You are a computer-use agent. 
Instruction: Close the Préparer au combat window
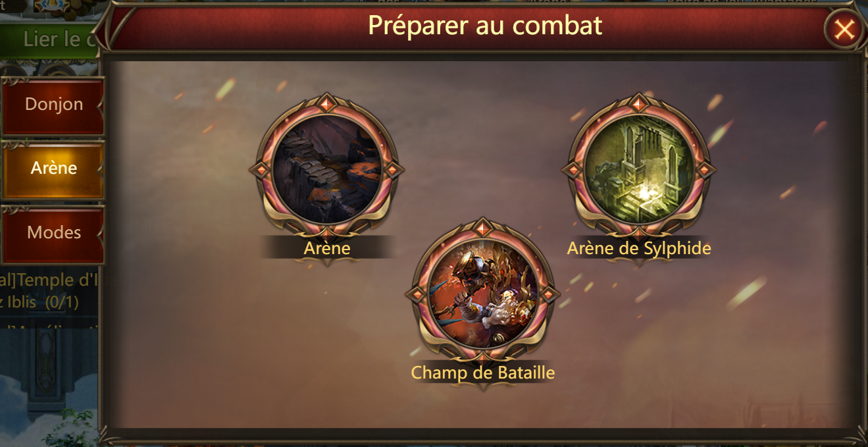point(844,29)
